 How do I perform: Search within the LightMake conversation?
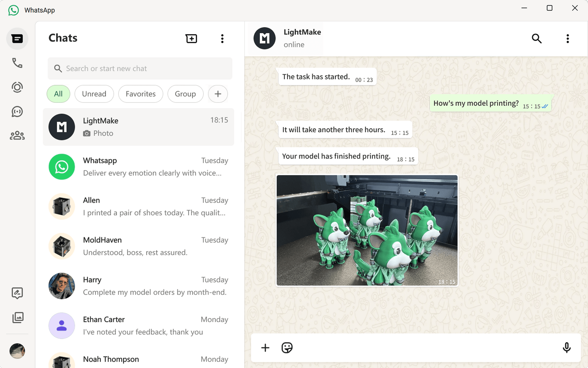537,39
